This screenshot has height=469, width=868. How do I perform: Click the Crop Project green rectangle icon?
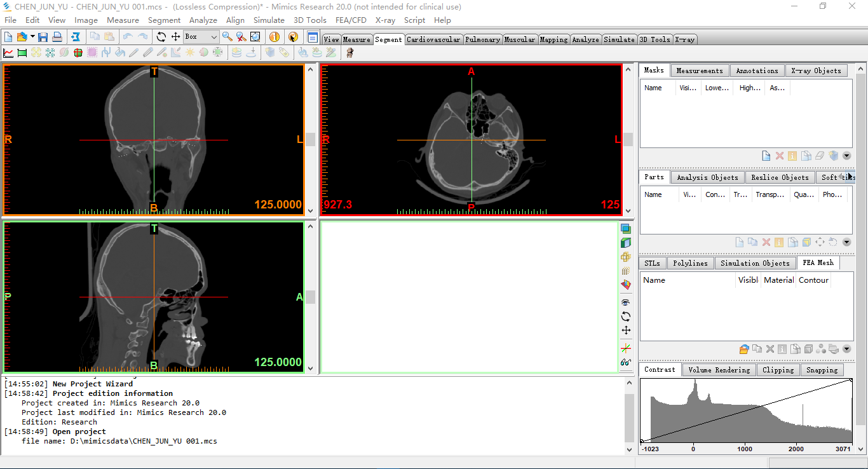[22, 53]
